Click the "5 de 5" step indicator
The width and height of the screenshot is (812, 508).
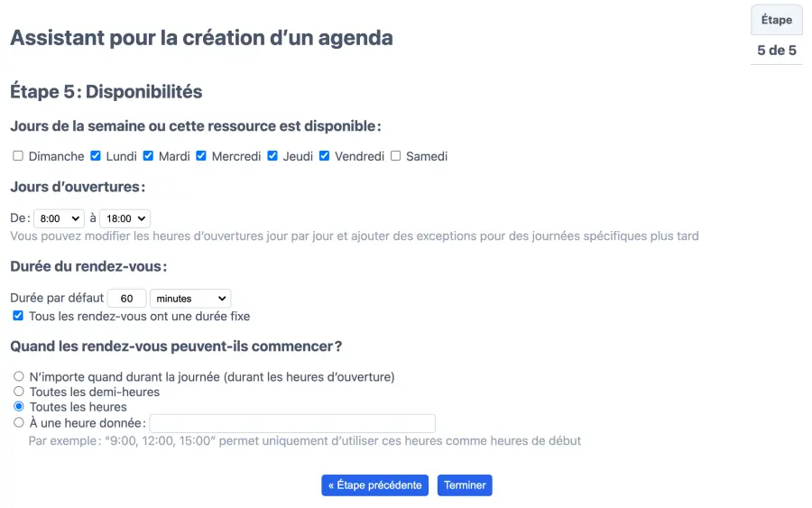tap(777, 51)
